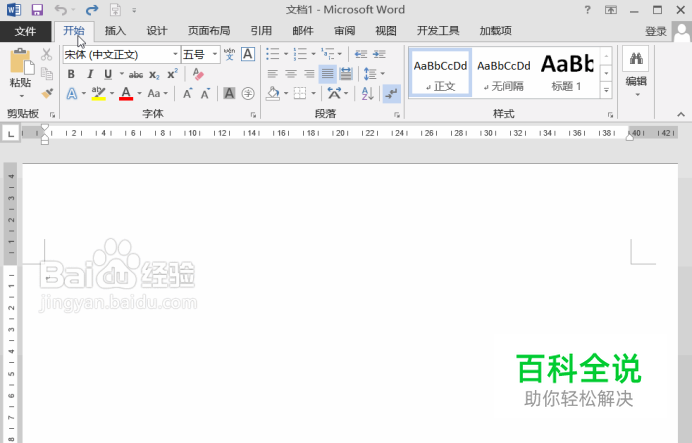
Task: Click the Superscript x² icon
Action: coord(173,74)
